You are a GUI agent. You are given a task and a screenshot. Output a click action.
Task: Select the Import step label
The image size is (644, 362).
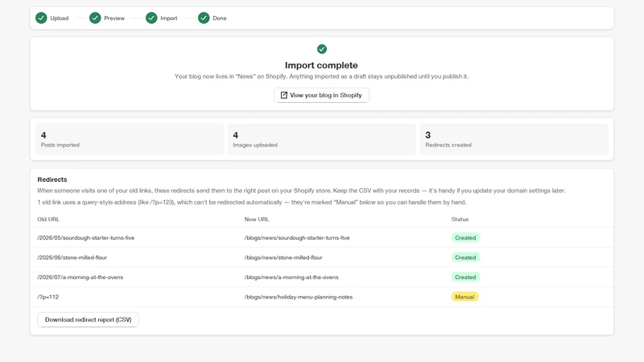169,18
